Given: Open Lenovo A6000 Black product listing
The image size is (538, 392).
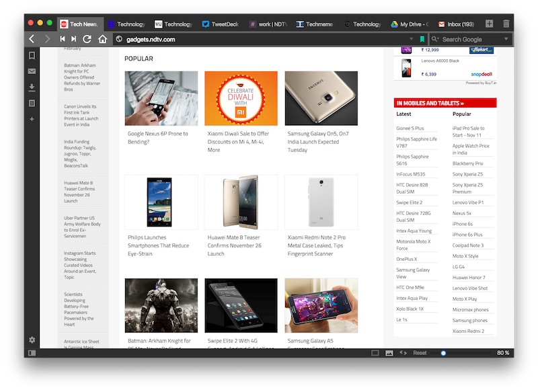Looking at the screenshot, I should (x=440, y=61).
